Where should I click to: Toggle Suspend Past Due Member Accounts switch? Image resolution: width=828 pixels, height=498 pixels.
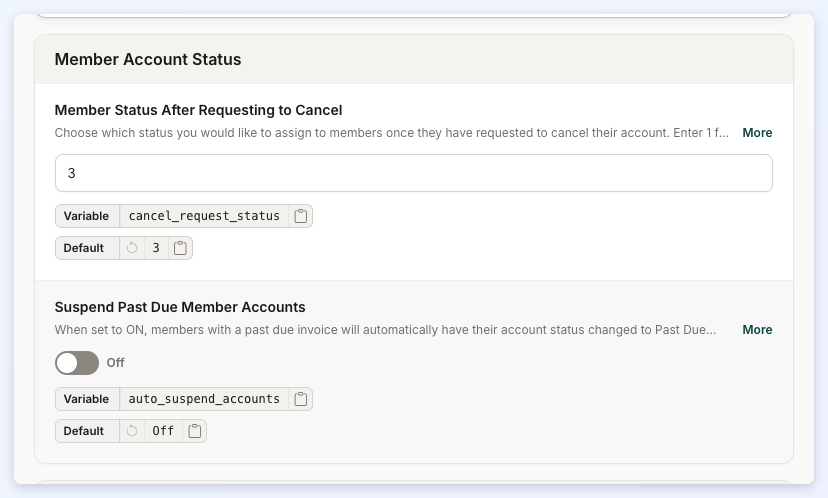click(77, 363)
